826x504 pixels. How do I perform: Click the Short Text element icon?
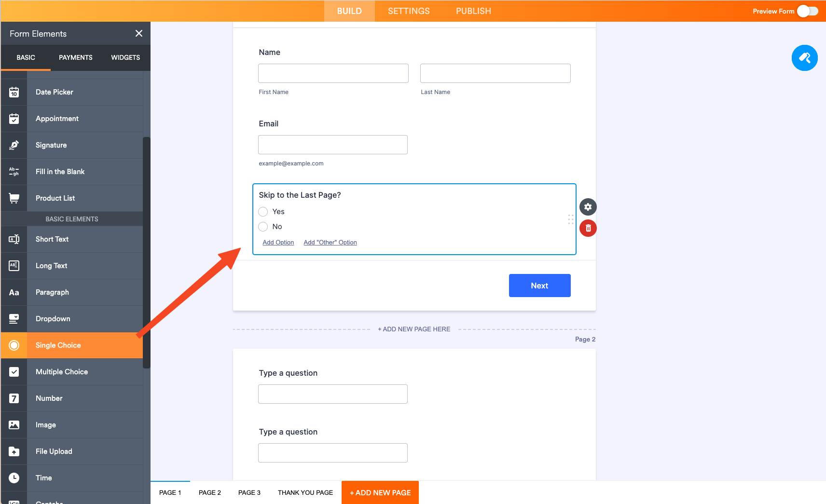click(x=14, y=239)
